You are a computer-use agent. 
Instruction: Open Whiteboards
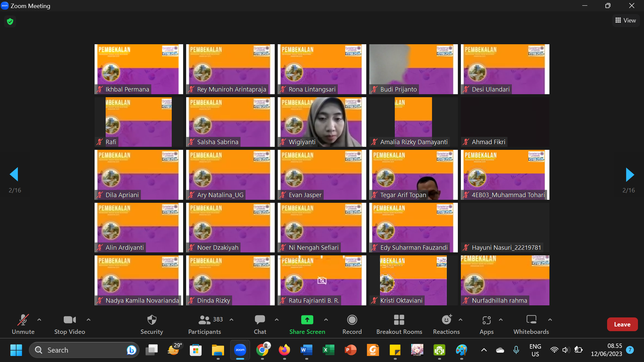[531, 324]
